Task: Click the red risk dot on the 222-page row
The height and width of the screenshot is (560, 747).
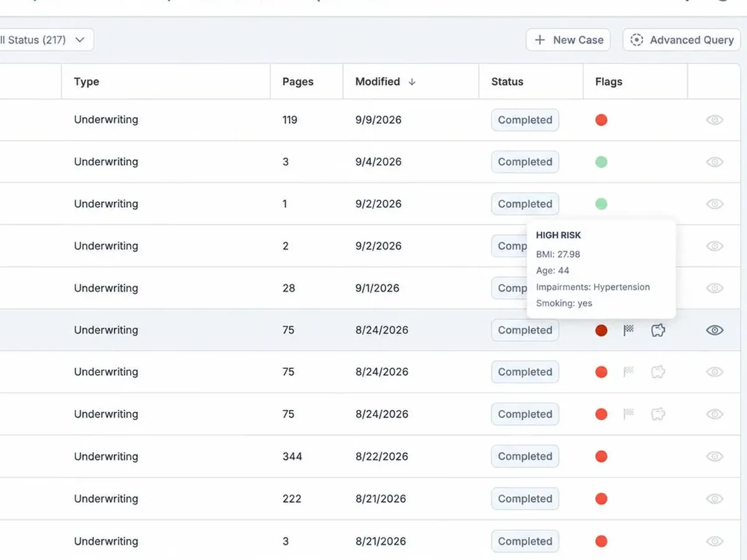Action: click(601, 498)
